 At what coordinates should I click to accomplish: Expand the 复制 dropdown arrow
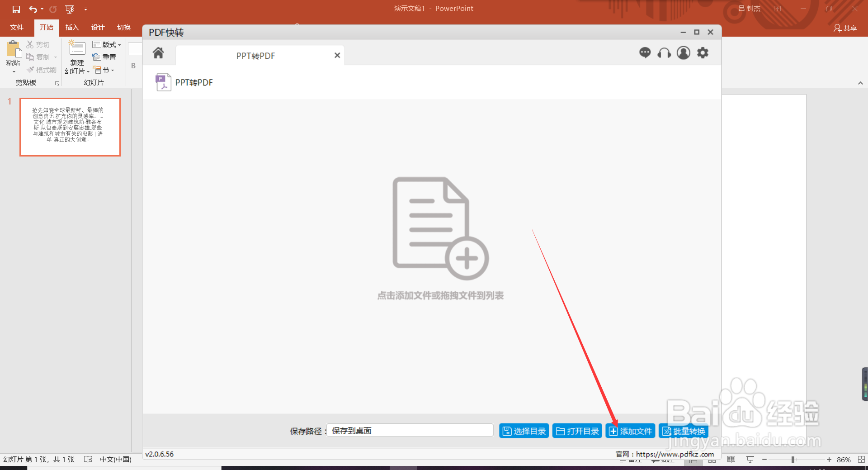56,57
